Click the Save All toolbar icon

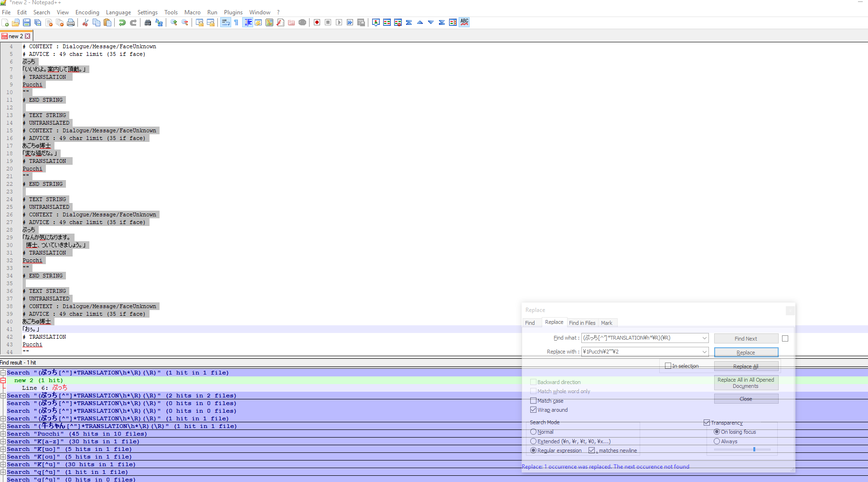click(x=38, y=22)
